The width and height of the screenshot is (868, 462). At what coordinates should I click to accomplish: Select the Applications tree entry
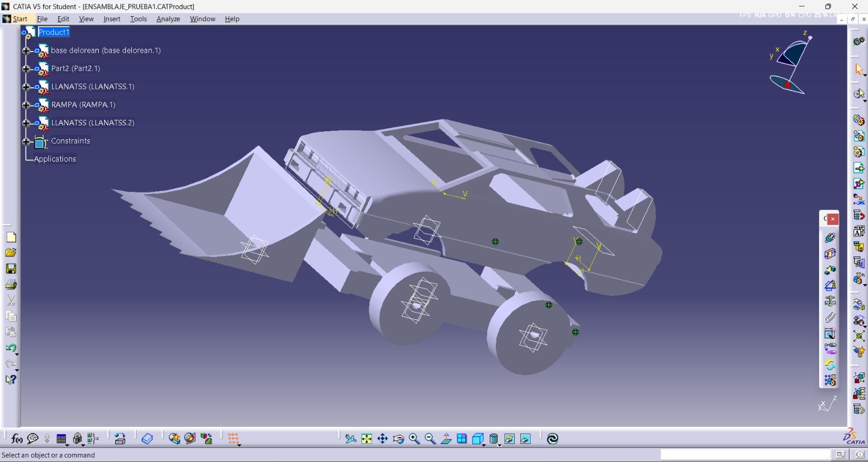point(55,159)
